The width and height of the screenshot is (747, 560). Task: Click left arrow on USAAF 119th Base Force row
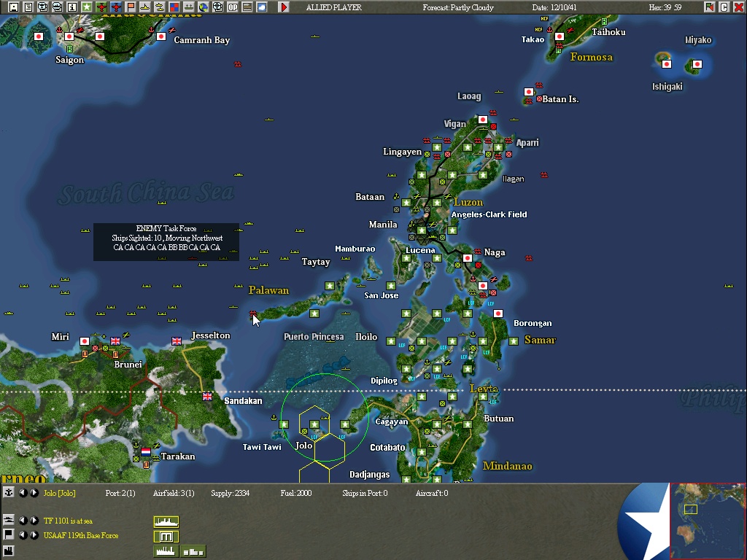(x=23, y=534)
